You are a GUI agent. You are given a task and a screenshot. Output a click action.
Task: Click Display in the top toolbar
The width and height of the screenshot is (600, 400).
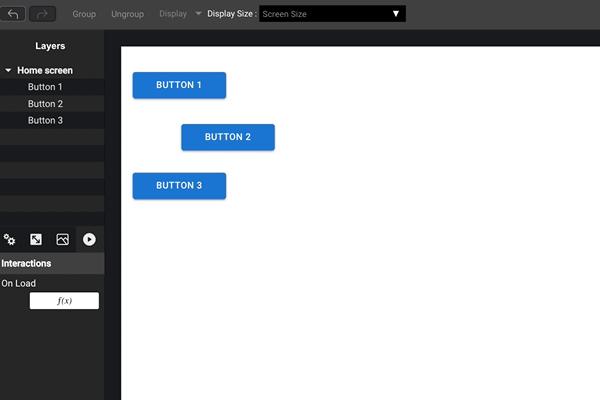point(173,14)
